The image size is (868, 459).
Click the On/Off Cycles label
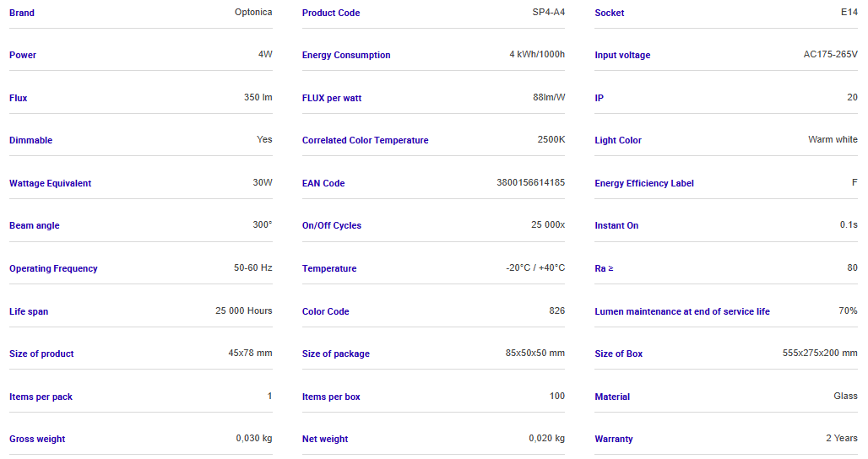(332, 226)
